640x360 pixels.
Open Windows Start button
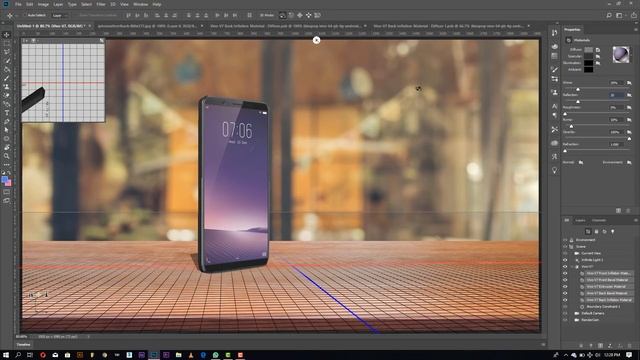(6, 355)
